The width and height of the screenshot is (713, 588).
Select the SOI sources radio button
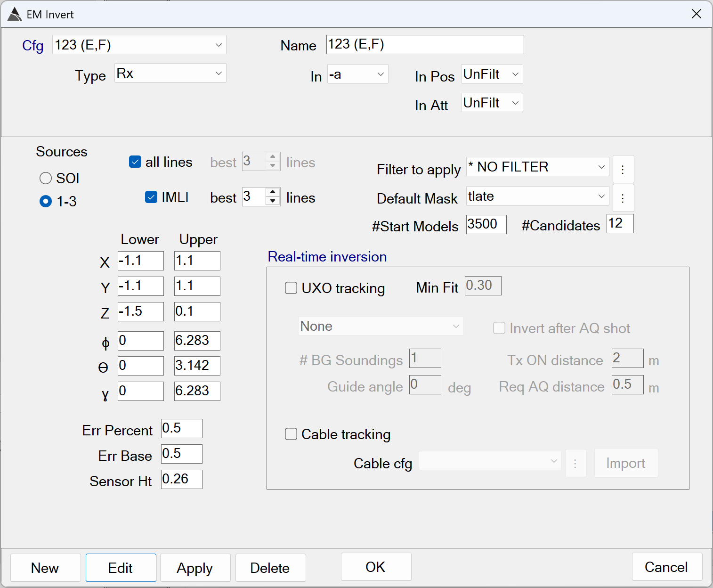(x=46, y=178)
